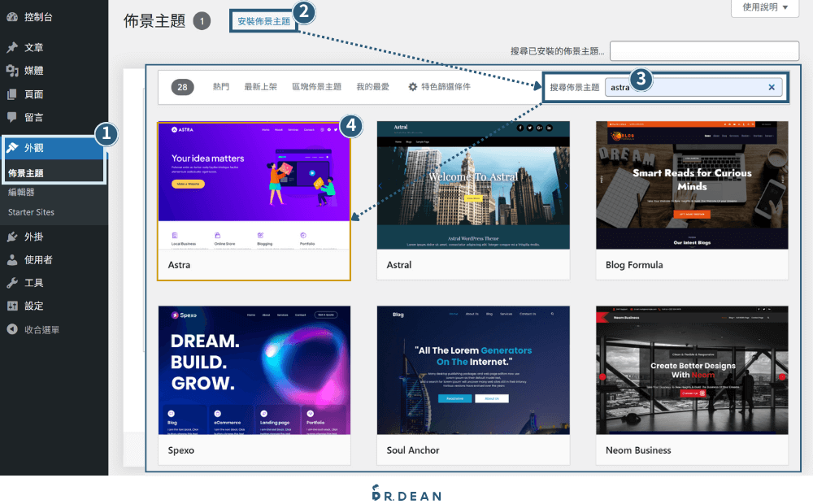Select the 外觀 appearance brush icon
813x504 pixels.
11,148
